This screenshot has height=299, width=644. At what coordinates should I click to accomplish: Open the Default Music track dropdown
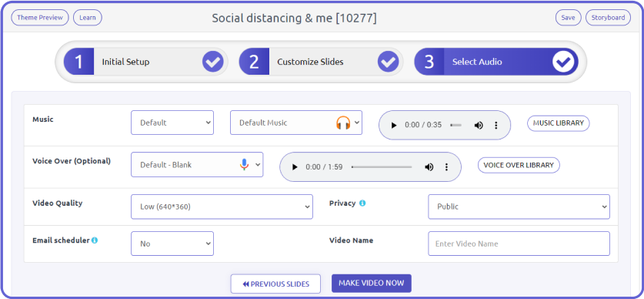point(296,123)
